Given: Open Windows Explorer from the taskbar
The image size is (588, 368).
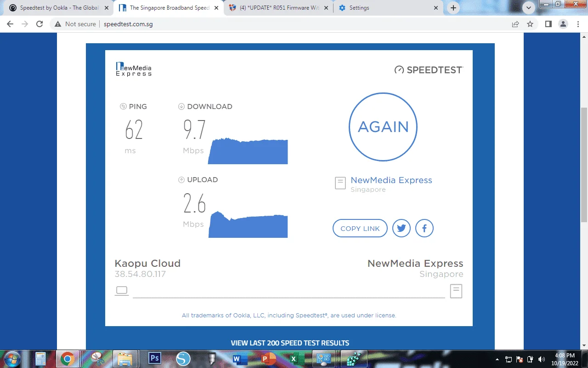Looking at the screenshot, I should click(125, 359).
